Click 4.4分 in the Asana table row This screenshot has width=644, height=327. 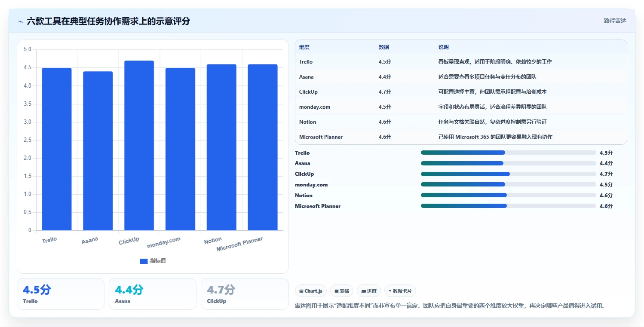click(385, 77)
